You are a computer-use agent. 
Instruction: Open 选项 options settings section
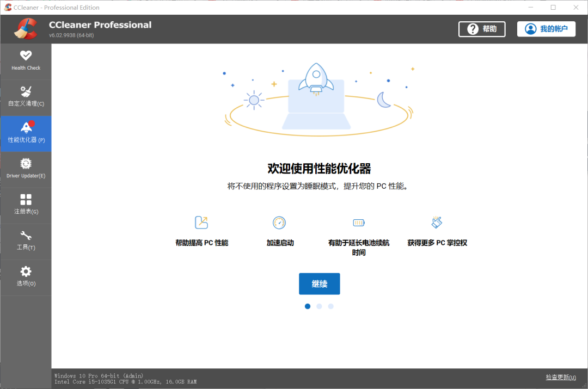pos(26,277)
